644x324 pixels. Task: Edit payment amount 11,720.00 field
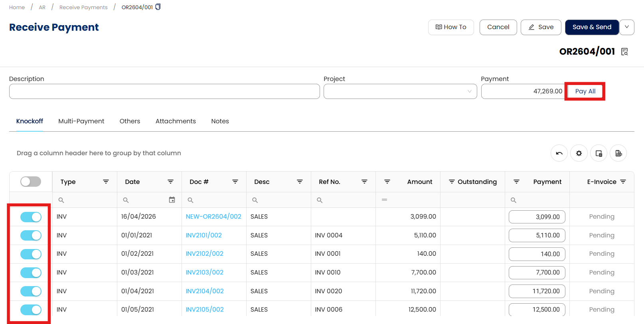coord(537,291)
